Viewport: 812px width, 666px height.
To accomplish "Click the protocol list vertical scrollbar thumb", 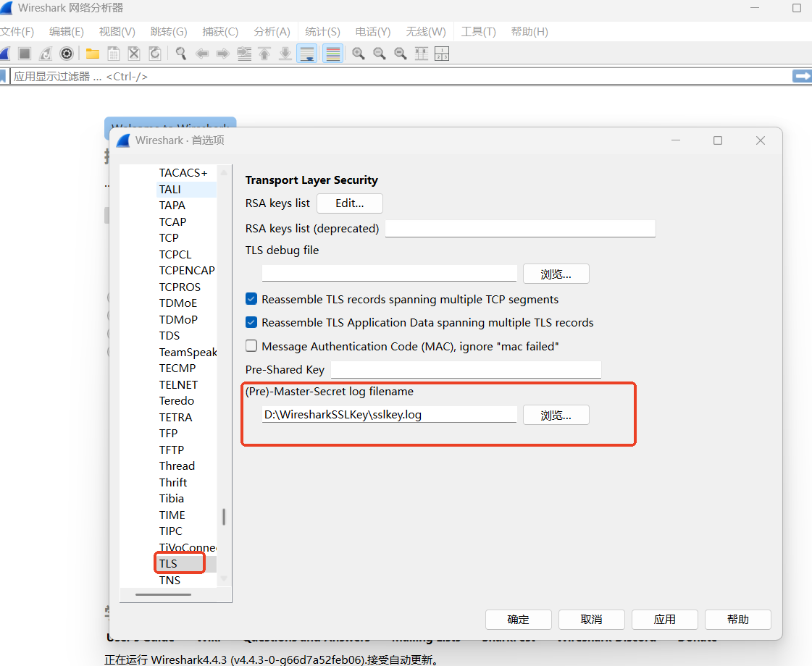I will pyautogui.click(x=224, y=516).
